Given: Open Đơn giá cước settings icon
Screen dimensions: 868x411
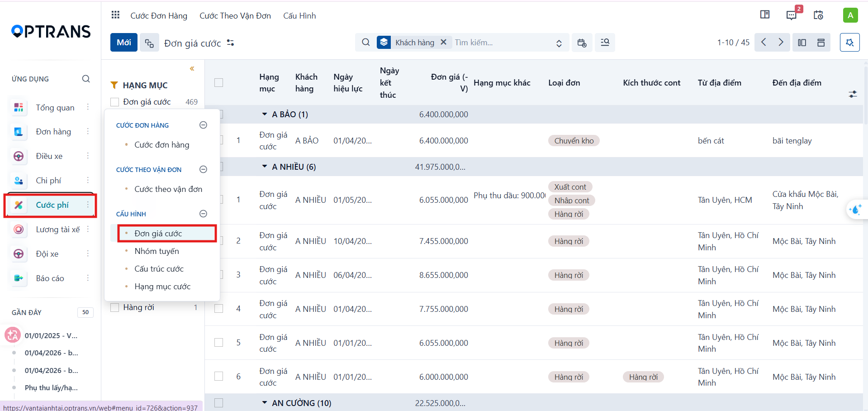Looking at the screenshot, I should coord(230,43).
